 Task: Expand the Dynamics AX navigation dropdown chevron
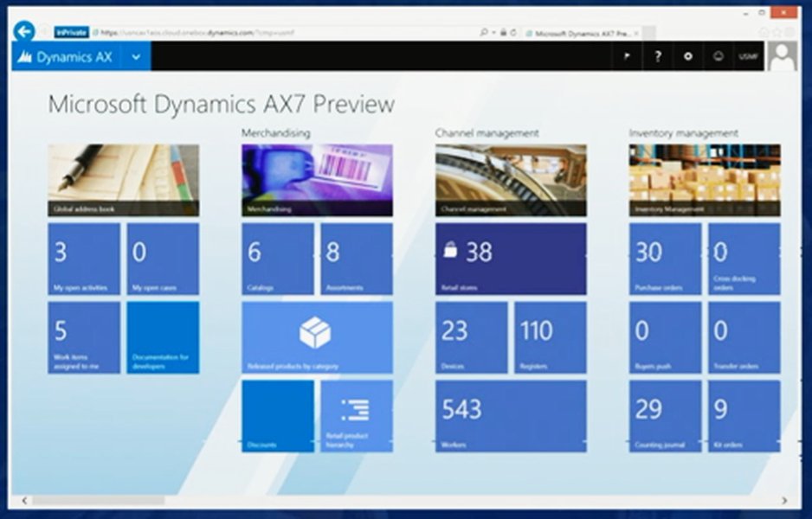pyautogui.click(x=136, y=56)
